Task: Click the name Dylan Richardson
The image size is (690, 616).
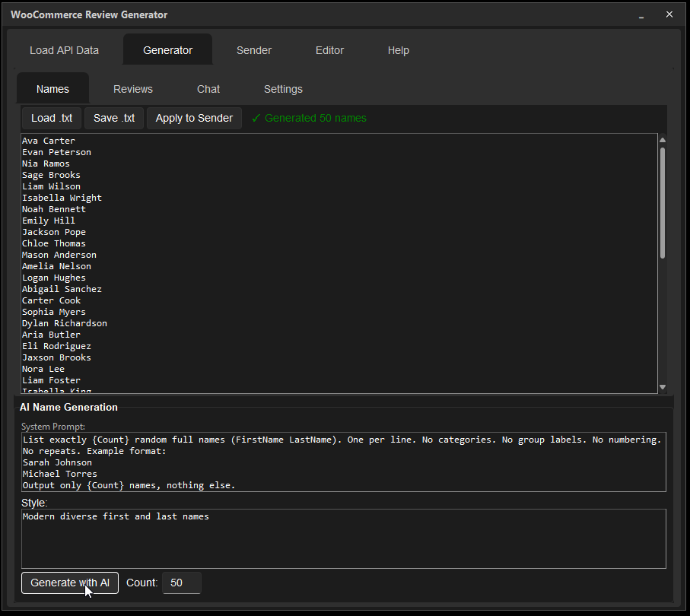Action: (64, 324)
